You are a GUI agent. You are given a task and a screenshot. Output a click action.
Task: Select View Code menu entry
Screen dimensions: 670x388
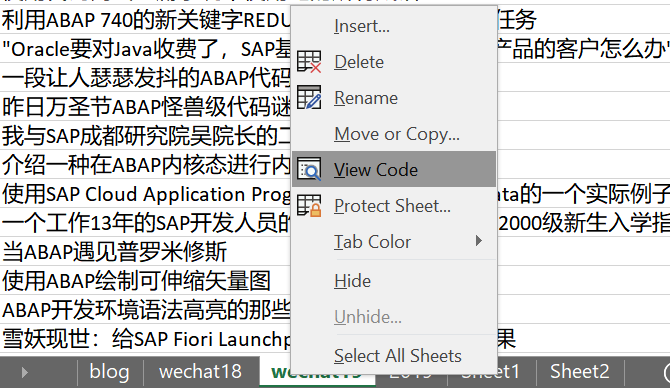[x=394, y=169]
